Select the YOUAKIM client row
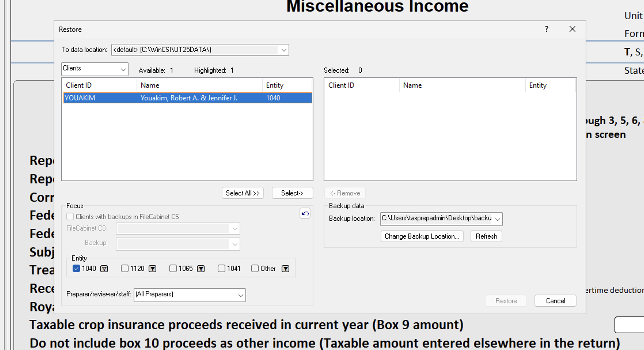Viewport: 644px width, 350px height. (188, 98)
